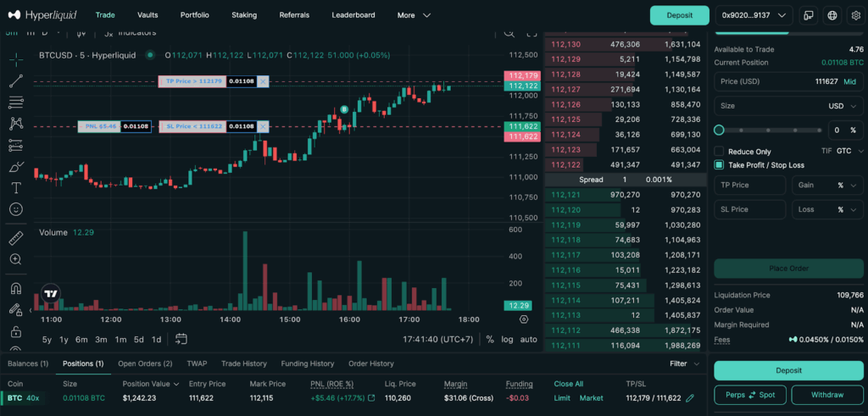Image resolution: width=868 pixels, height=416 pixels.
Task: Enable the Reduce Only checkbox
Action: [x=720, y=151]
